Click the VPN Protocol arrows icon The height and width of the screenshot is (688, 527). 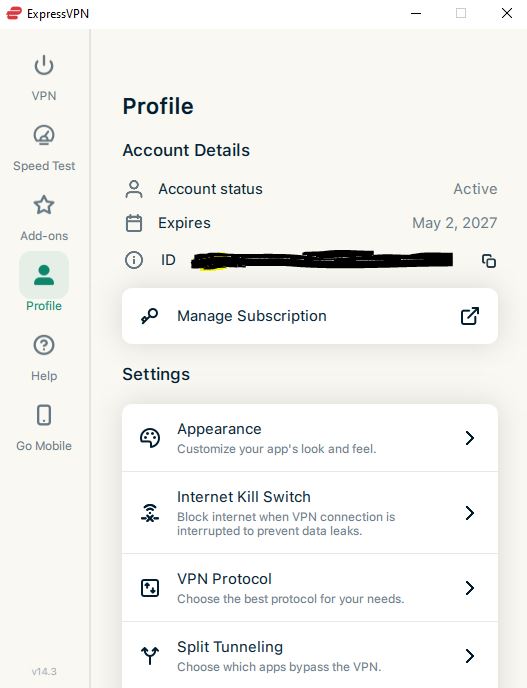150,588
